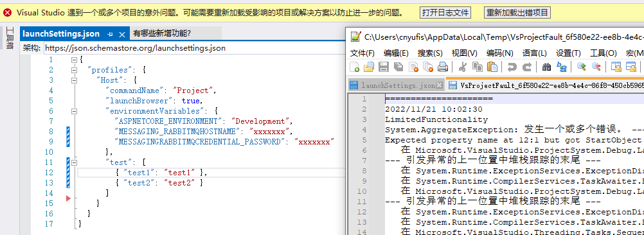The height and width of the screenshot is (235, 644).
Task: Click the "test1" key on line 12
Action: [x=139, y=172]
